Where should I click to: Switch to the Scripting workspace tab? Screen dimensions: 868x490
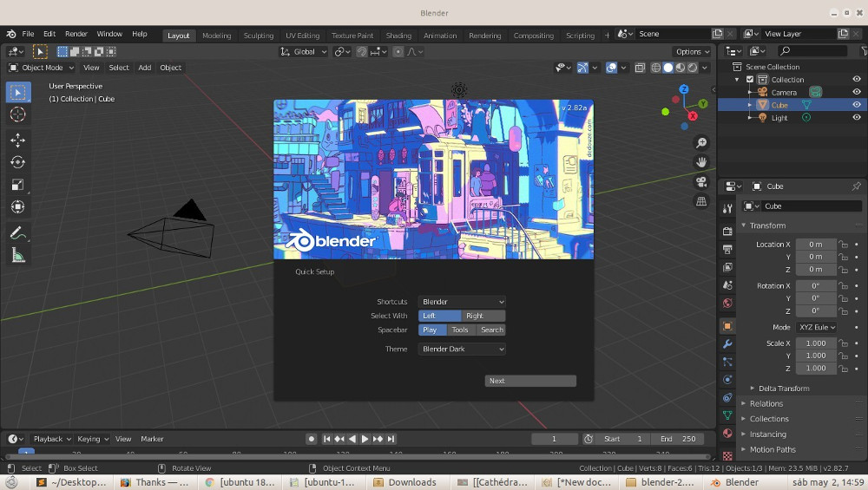tap(580, 36)
